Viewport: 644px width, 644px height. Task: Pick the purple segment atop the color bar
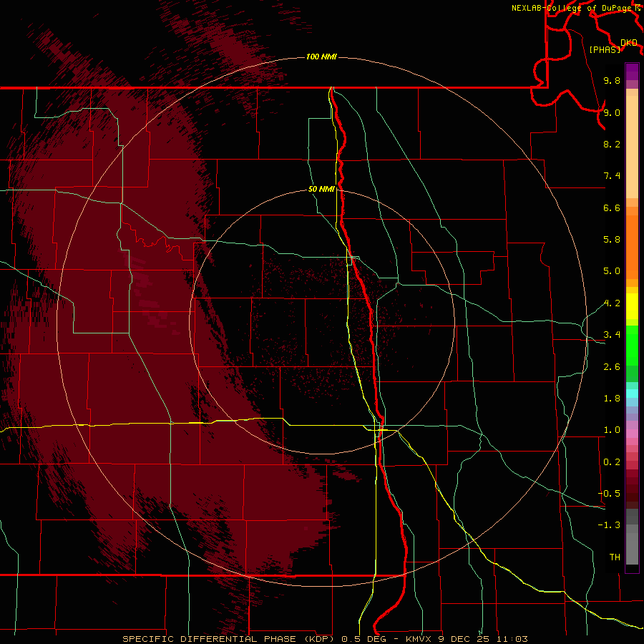(x=632, y=72)
